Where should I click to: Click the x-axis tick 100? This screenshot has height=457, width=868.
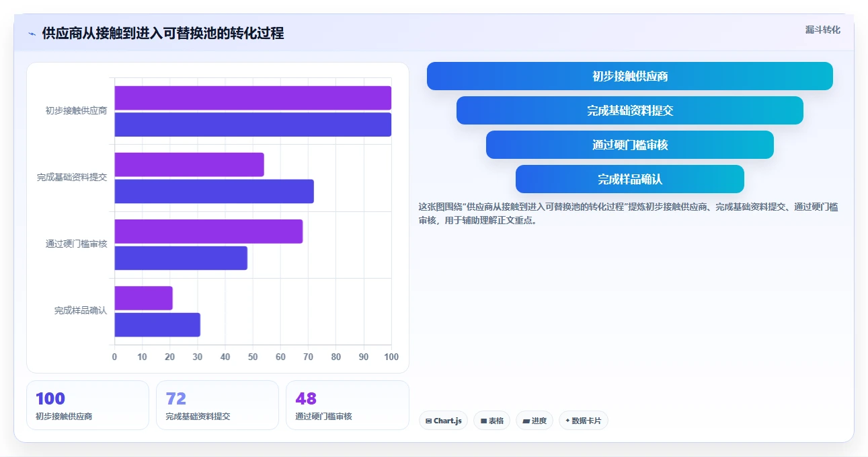[x=391, y=357]
